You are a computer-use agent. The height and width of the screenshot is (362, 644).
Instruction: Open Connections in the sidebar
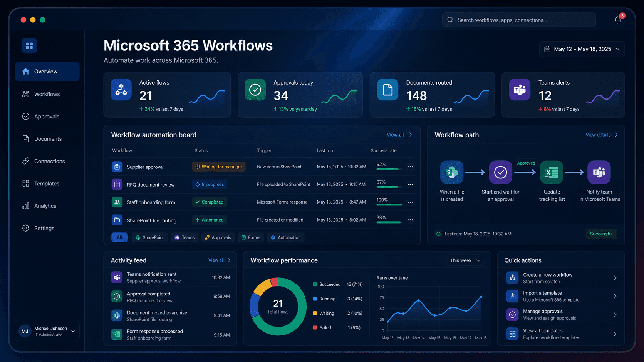click(x=47, y=161)
